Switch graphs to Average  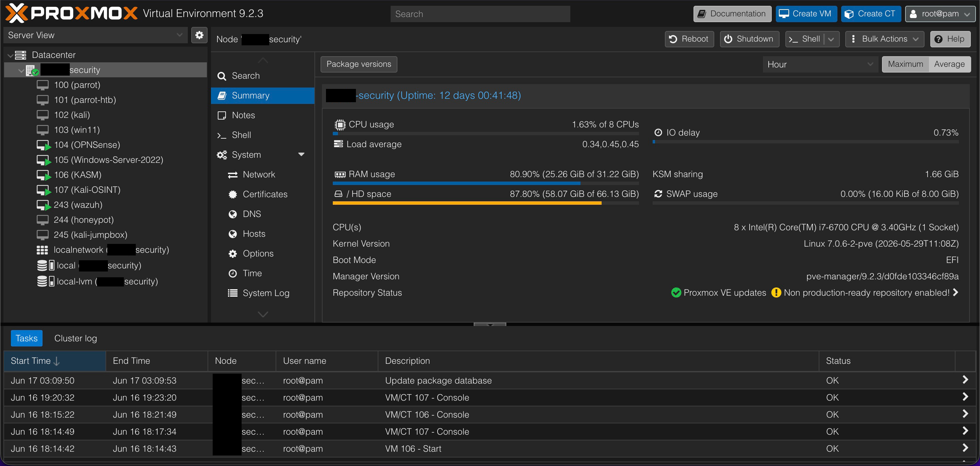[949, 64]
